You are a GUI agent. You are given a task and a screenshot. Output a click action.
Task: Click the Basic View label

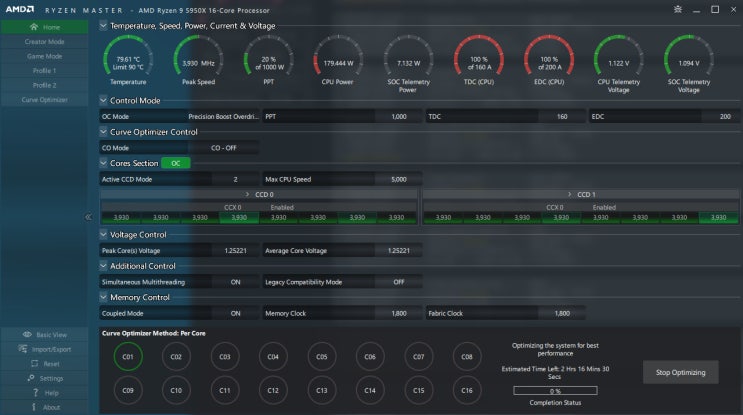pos(52,335)
